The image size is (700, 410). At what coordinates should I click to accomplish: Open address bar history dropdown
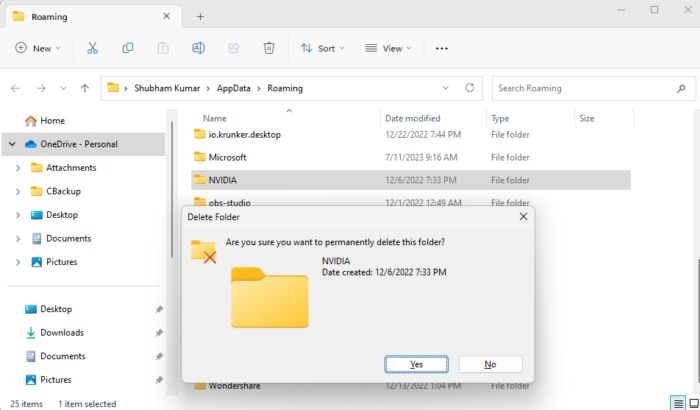(x=445, y=88)
